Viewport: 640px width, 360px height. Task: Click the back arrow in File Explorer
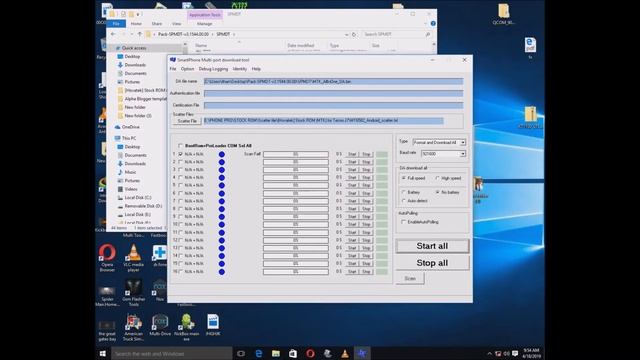click(x=113, y=34)
